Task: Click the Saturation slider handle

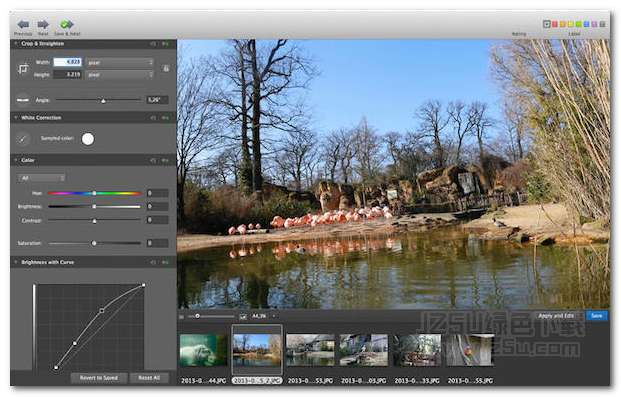Action: point(94,243)
